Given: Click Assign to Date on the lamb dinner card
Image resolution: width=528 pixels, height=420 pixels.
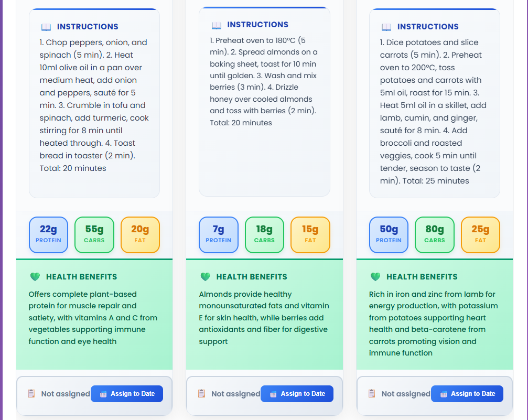Looking at the screenshot, I should (467, 393).
